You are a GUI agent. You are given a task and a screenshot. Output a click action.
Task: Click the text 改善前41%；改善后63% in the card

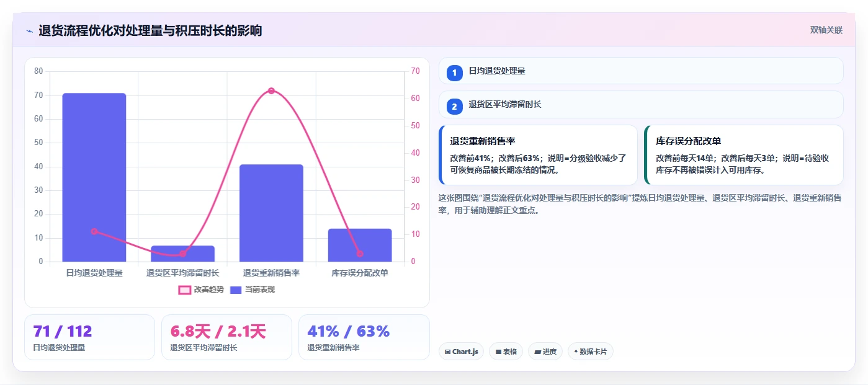point(496,158)
